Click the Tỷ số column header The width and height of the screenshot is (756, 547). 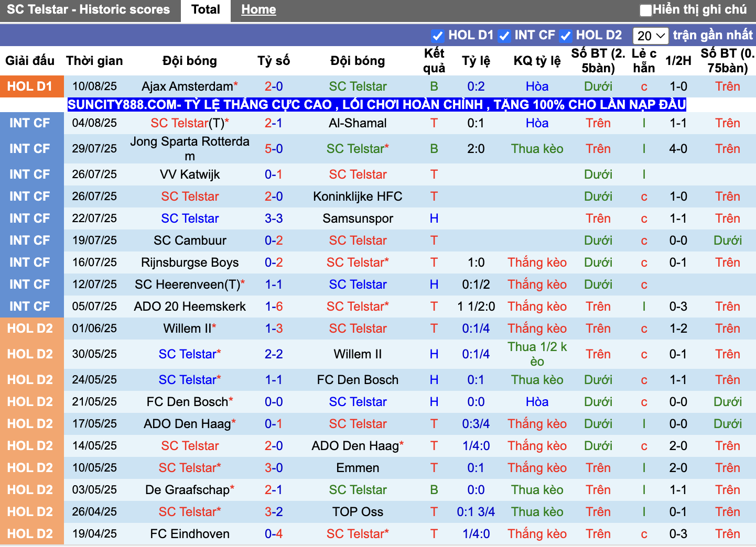tap(274, 61)
